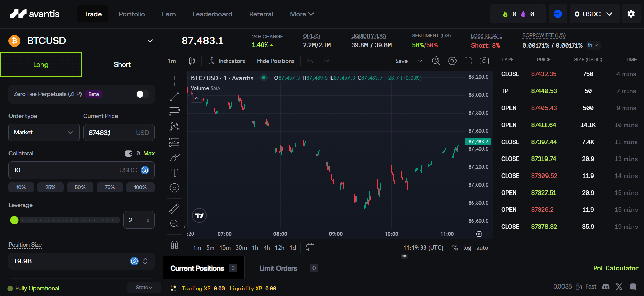
Task: Expand the BTCUSD pair selector
Action: [x=150, y=41]
